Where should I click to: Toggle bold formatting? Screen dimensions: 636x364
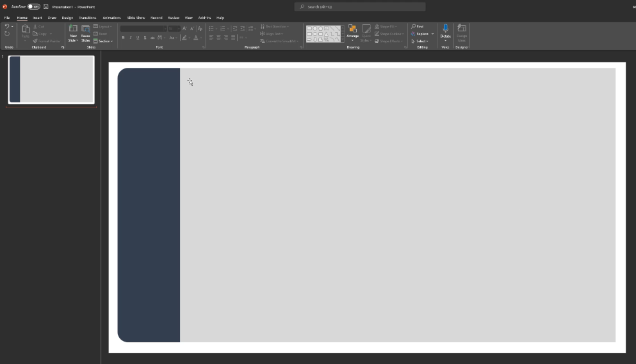[124, 38]
